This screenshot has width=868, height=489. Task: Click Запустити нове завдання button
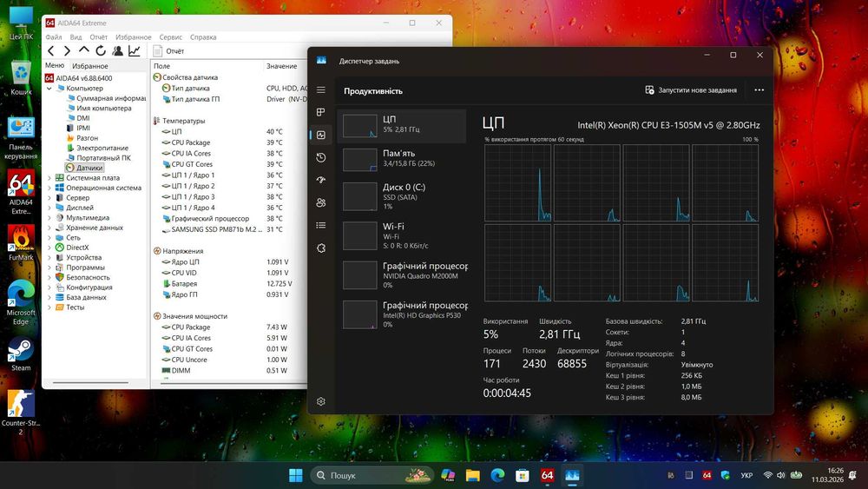click(x=691, y=90)
